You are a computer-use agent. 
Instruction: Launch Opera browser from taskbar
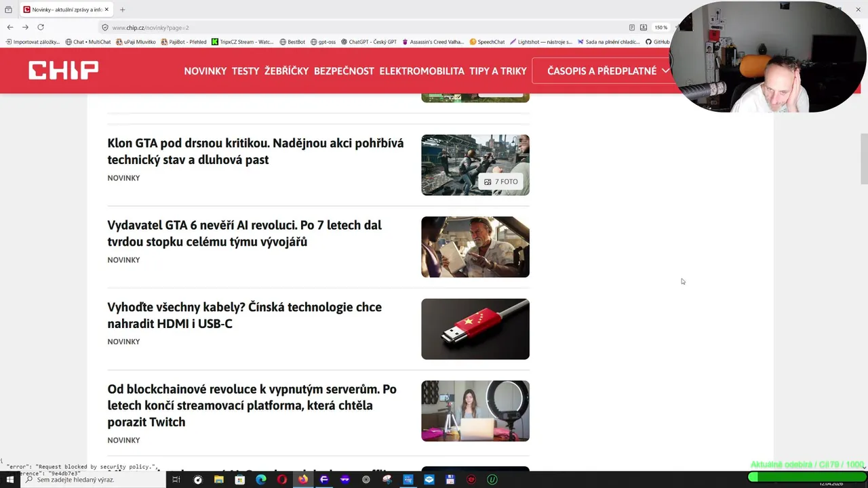point(282,479)
